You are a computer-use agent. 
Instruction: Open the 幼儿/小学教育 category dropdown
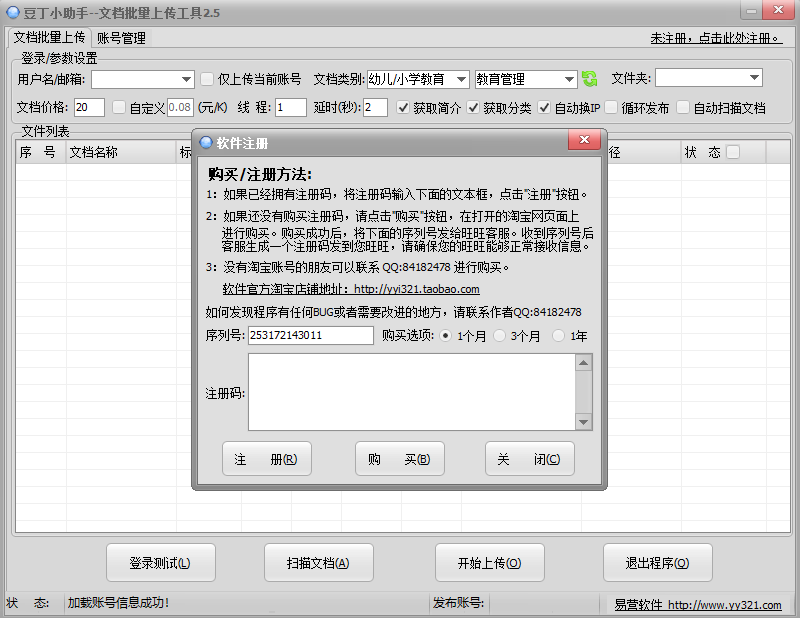(x=461, y=79)
